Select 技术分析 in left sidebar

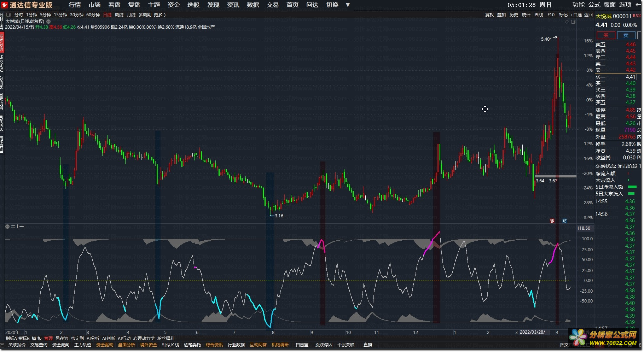pyautogui.click(x=2, y=43)
